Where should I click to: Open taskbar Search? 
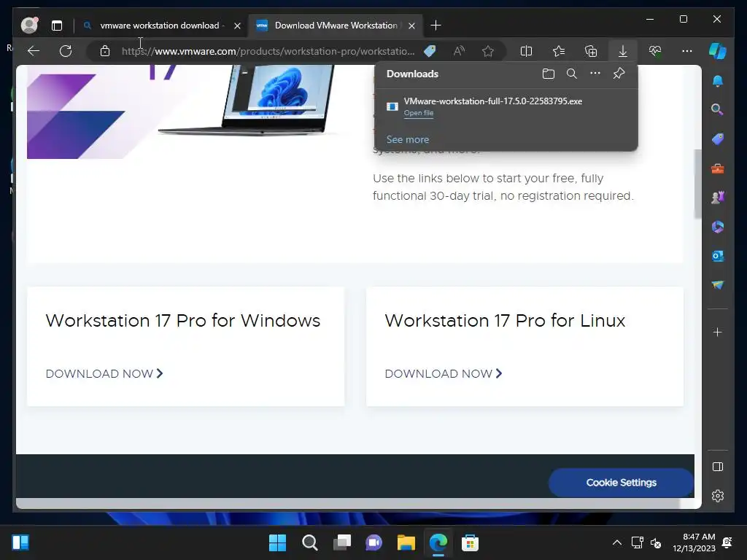[309, 542]
